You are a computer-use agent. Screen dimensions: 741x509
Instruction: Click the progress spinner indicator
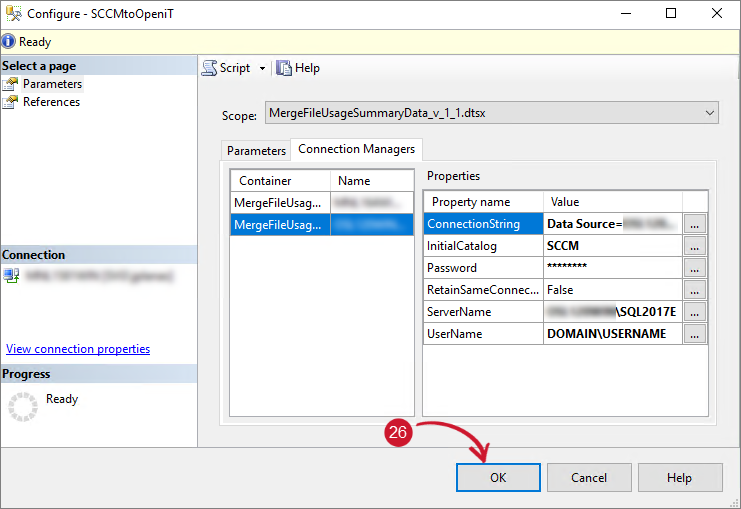tap(23, 406)
